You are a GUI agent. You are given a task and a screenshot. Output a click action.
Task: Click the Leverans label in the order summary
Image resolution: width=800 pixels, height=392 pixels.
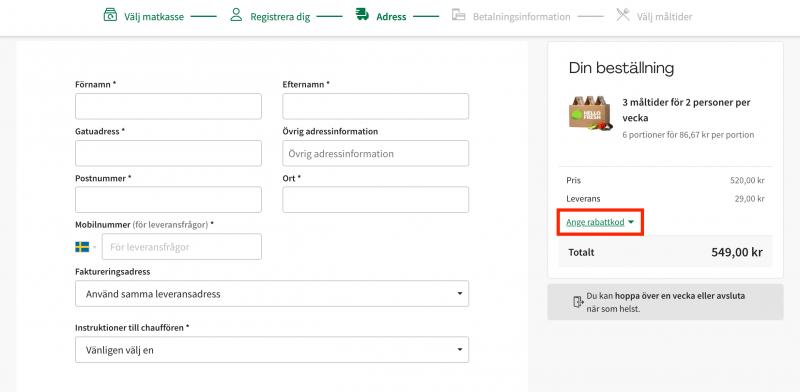(583, 199)
